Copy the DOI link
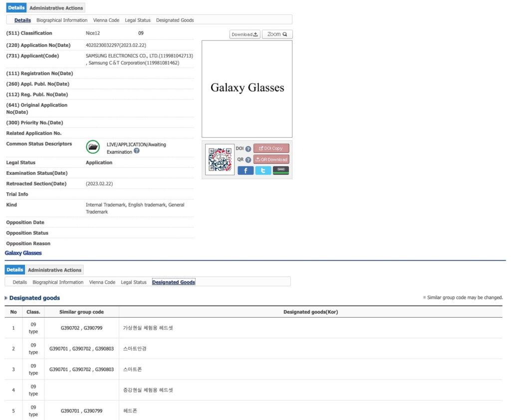511x420 pixels. pyautogui.click(x=271, y=148)
